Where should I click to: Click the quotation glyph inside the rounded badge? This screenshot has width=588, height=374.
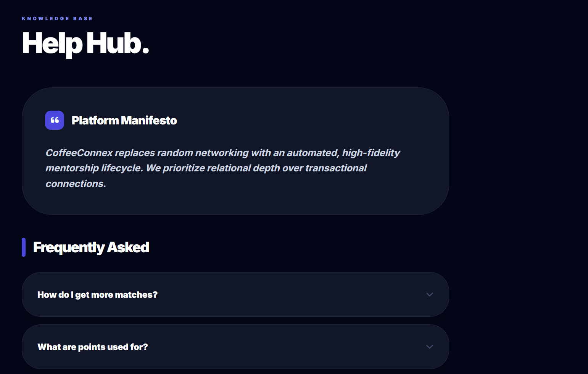click(54, 120)
